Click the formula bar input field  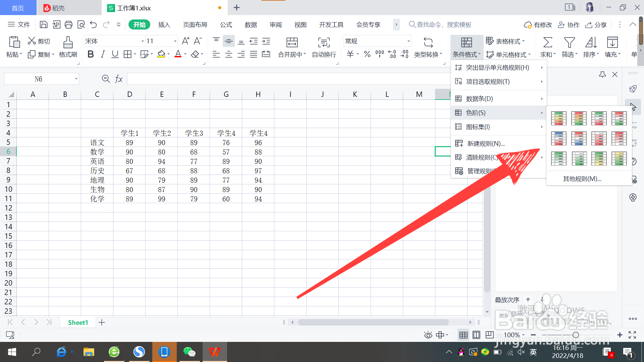pos(288,79)
